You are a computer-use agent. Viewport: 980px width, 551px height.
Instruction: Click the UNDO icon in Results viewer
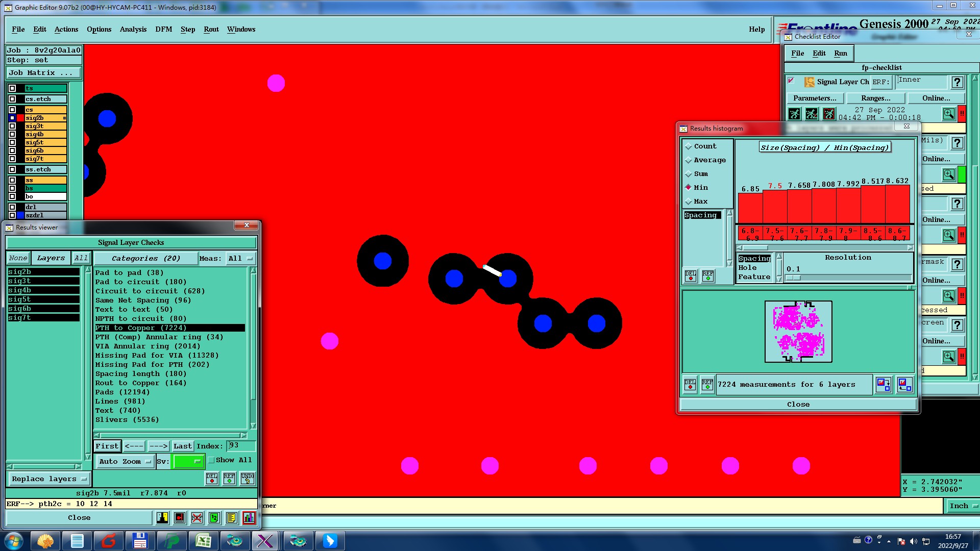pos(248,479)
